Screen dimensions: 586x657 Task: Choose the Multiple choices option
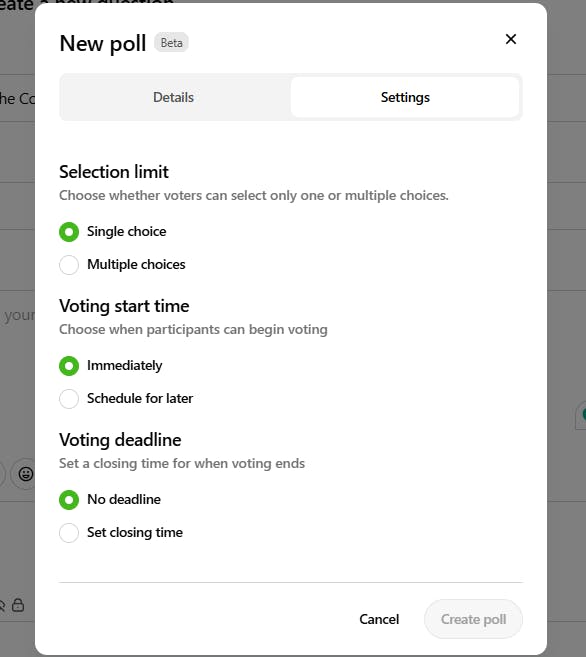[x=69, y=265]
